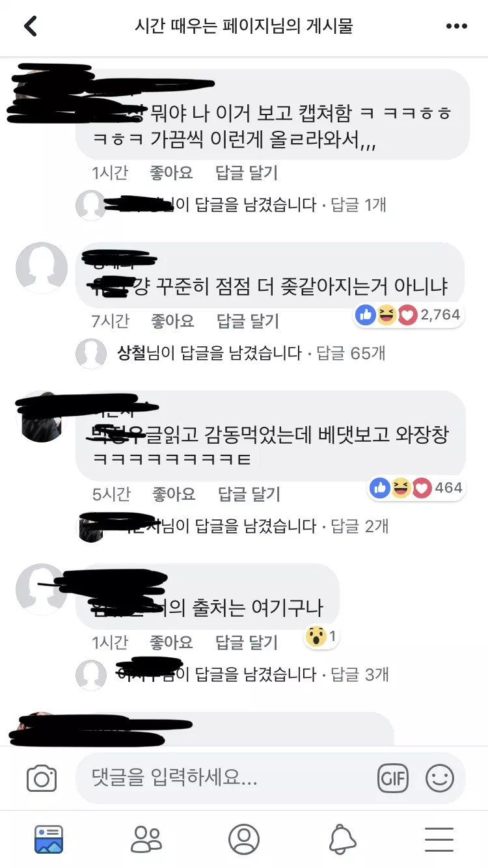The image size is (488, 868).
Task: Open the GIF picker in the comment box
Action: point(393,778)
